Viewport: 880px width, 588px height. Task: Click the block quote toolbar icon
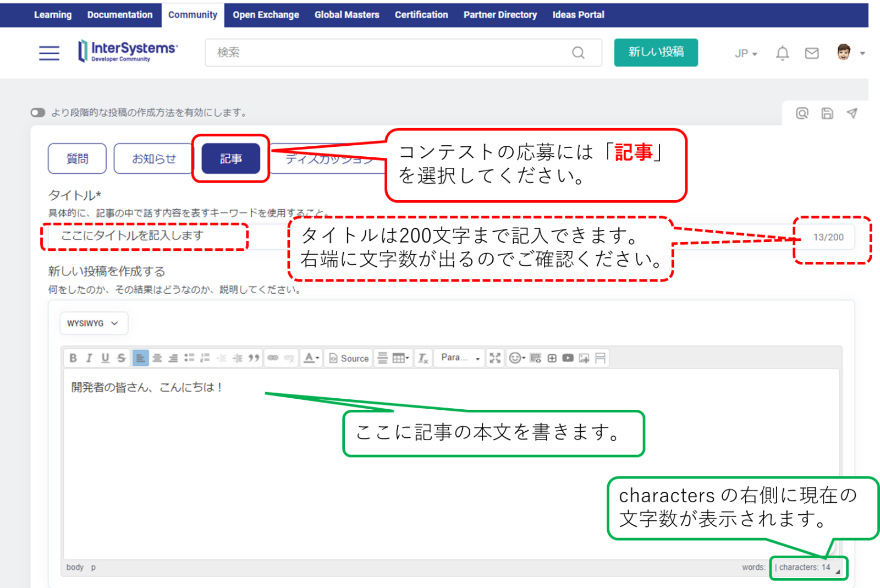pos(254,358)
